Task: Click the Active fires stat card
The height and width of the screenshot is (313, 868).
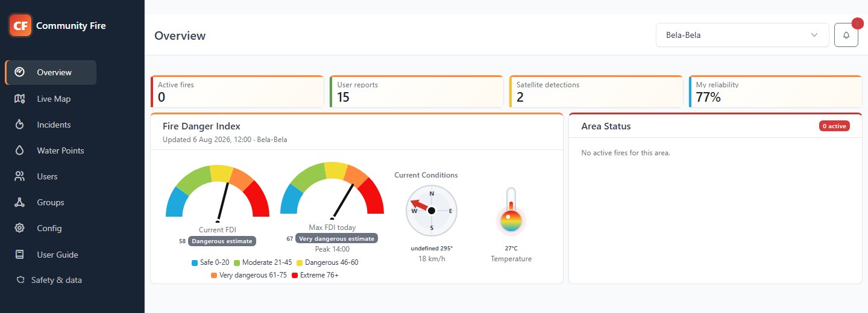Action: pos(237,91)
